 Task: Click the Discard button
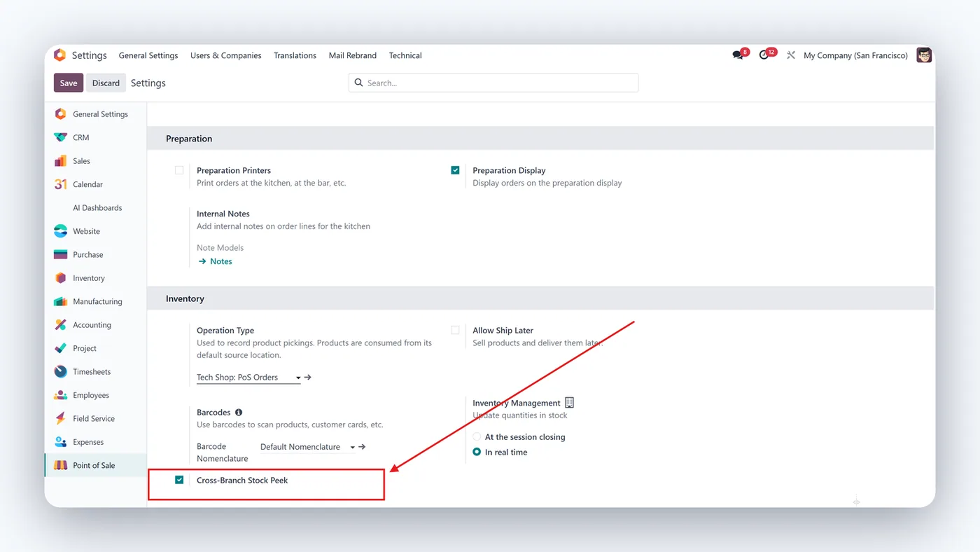(106, 83)
